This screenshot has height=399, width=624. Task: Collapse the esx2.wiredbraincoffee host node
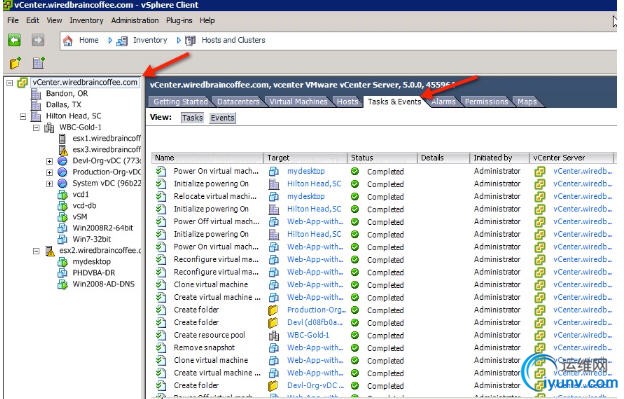point(36,251)
